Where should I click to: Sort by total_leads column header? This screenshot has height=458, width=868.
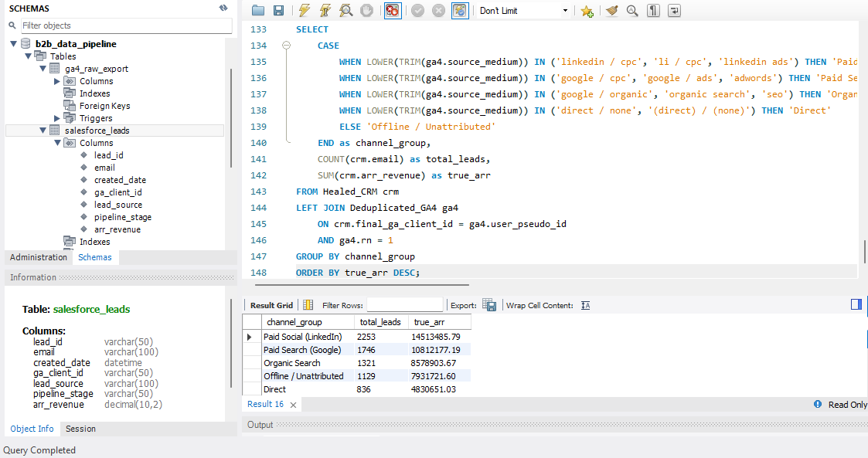pos(381,322)
